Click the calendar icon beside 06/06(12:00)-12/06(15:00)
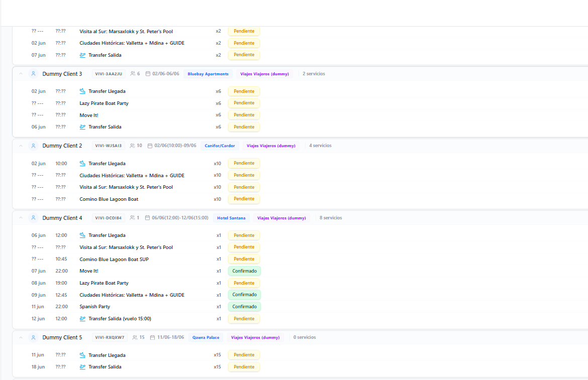 (147, 218)
